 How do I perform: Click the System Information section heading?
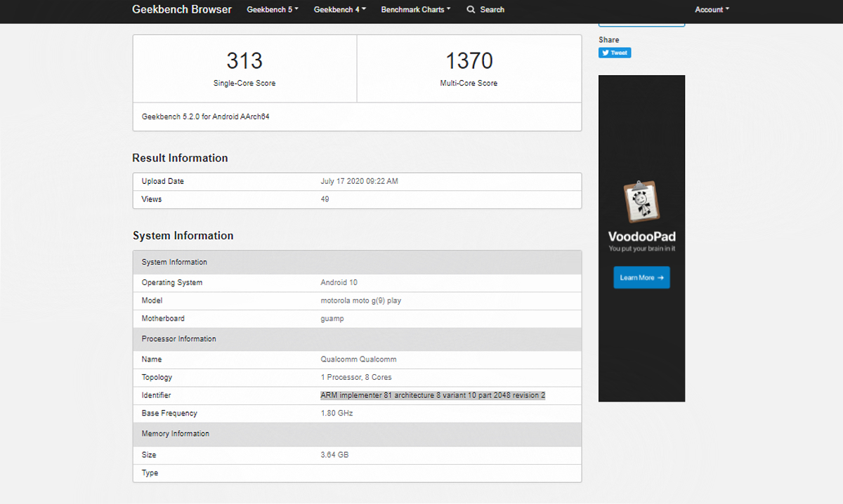tap(183, 236)
